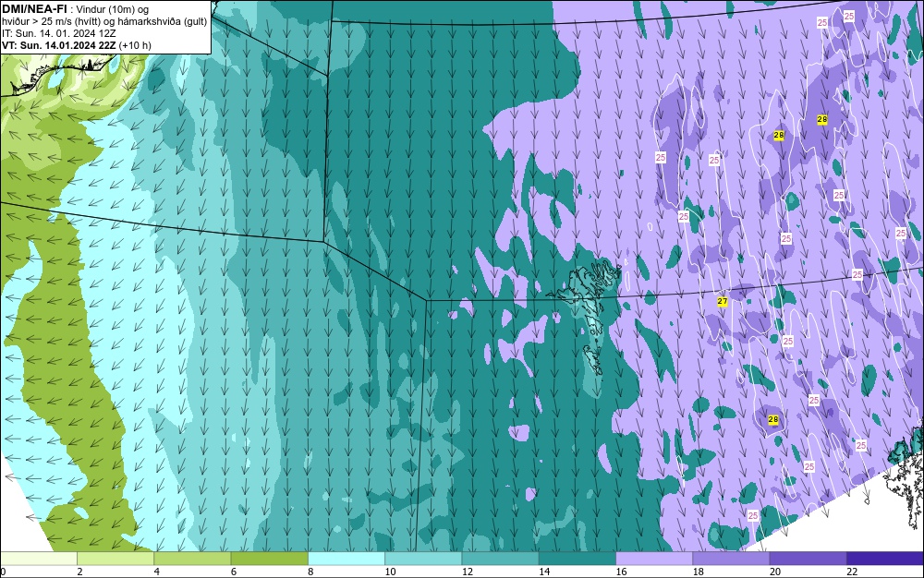Click legend scale number 18
Image resolution: width=924 pixels, height=578 pixels.
(x=699, y=572)
